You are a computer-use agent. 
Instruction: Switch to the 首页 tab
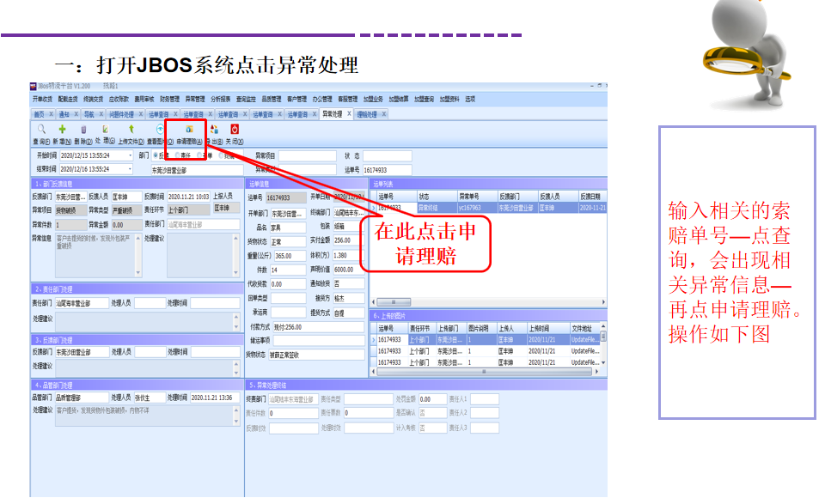[x=39, y=114]
